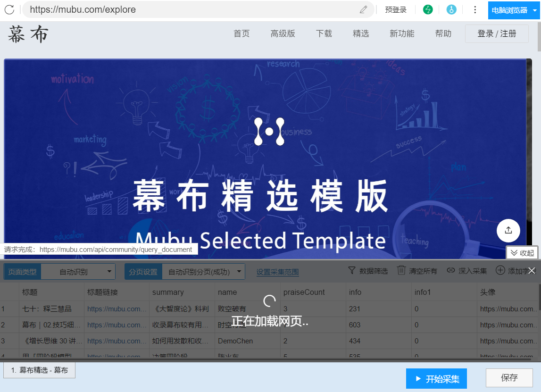Open 高级版 in site navigation

coord(283,33)
